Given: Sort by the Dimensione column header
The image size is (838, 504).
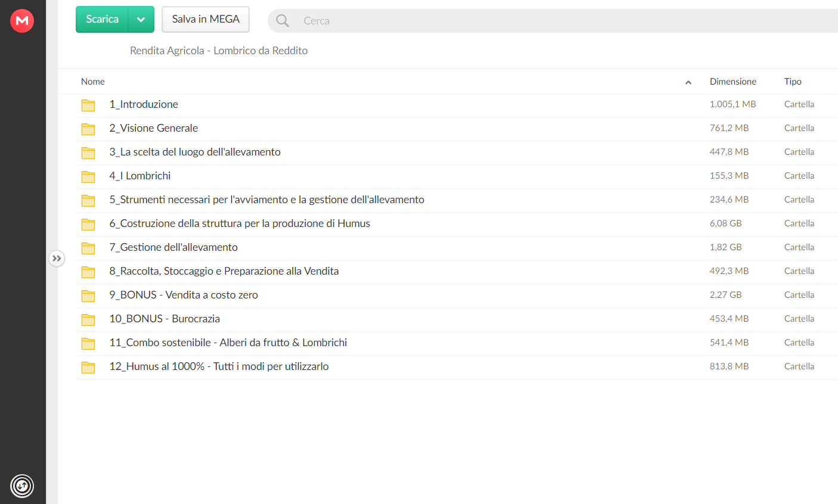Looking at the screenshot, I should point(733,82).
